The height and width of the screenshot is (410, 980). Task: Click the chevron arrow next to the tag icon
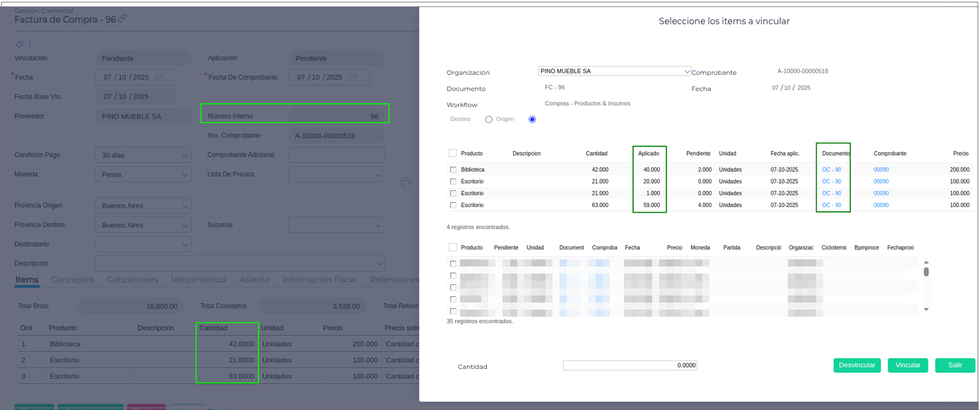coord(30,45)
